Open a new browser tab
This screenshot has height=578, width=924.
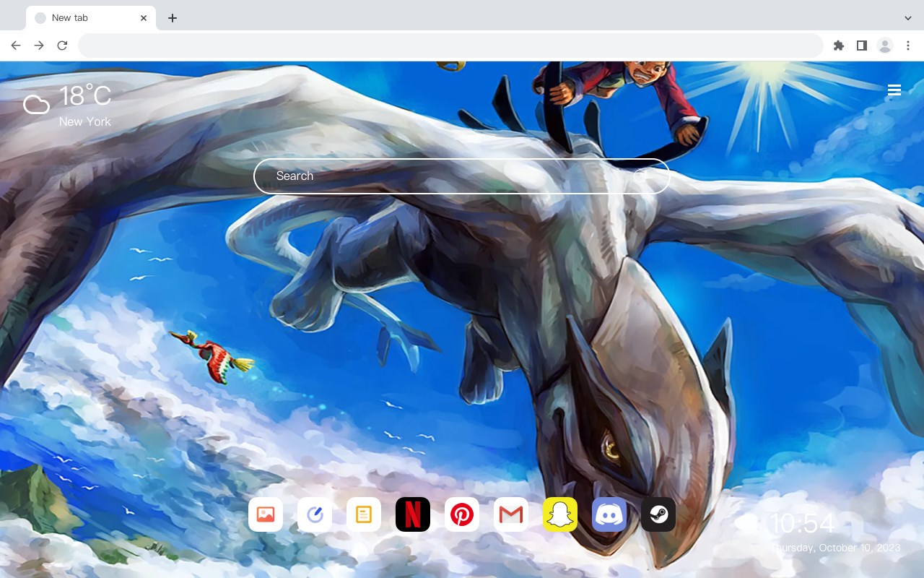pyautogui.click(x=172, y=18)
